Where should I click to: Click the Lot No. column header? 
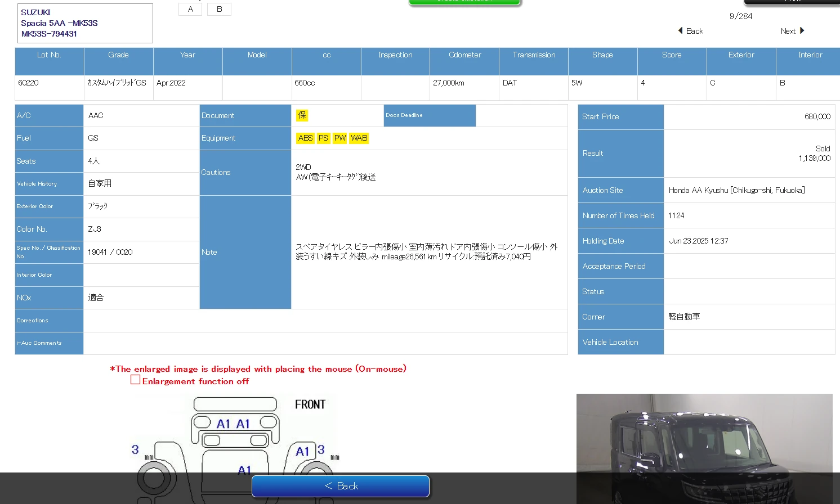[49, 55]
